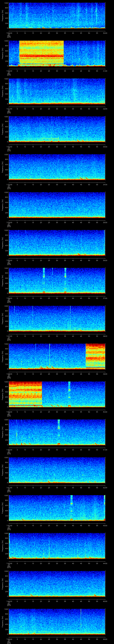Click the 36:00 end time label
The width and height of the screenshot is (114, 644).
[x=105, y=260]
